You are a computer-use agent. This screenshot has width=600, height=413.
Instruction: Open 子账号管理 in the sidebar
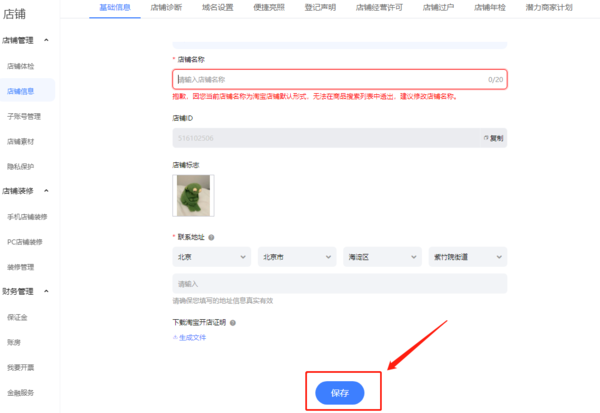point(24,116)
